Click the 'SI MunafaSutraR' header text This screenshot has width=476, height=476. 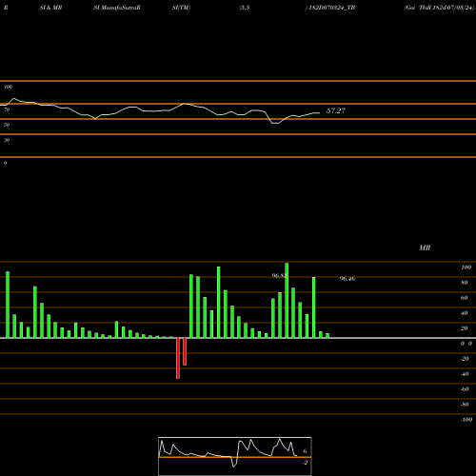(x=117, y=8)
